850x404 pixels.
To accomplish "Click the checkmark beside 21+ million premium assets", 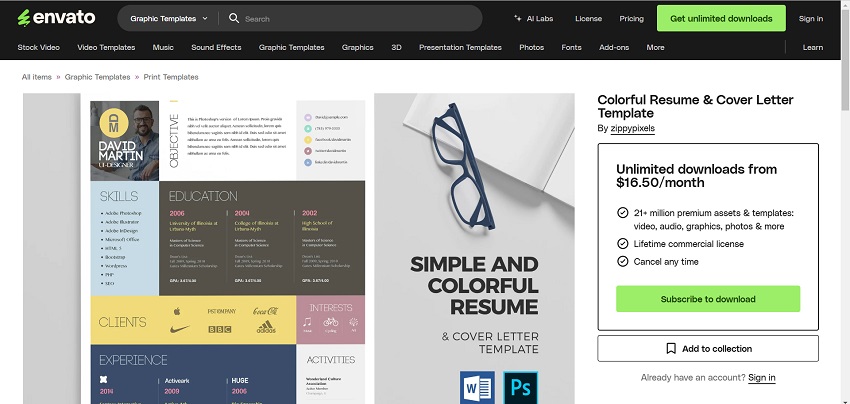I will [x=622, y=213].
